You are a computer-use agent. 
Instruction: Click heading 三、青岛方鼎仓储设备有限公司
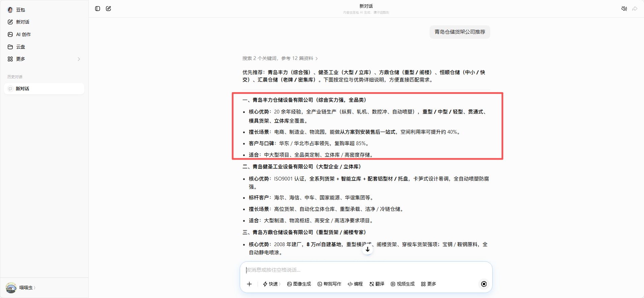coord(304,232)
